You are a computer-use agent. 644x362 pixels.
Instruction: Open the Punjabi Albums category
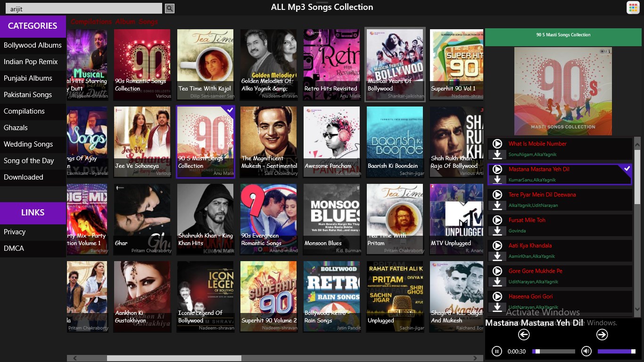pyautogui.click(x=33, y=78)
